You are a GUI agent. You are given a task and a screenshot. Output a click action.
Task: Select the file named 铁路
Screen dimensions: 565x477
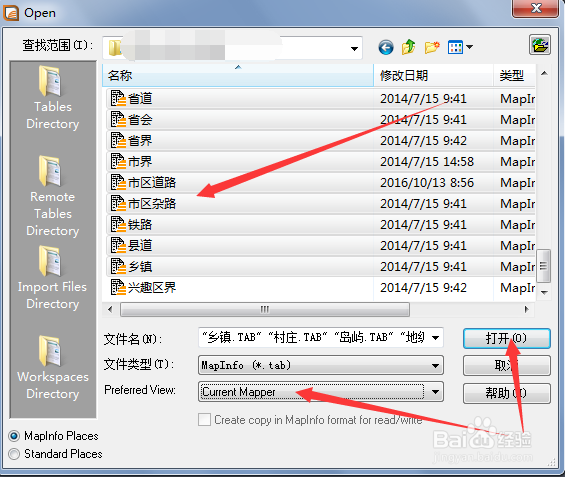140,224
